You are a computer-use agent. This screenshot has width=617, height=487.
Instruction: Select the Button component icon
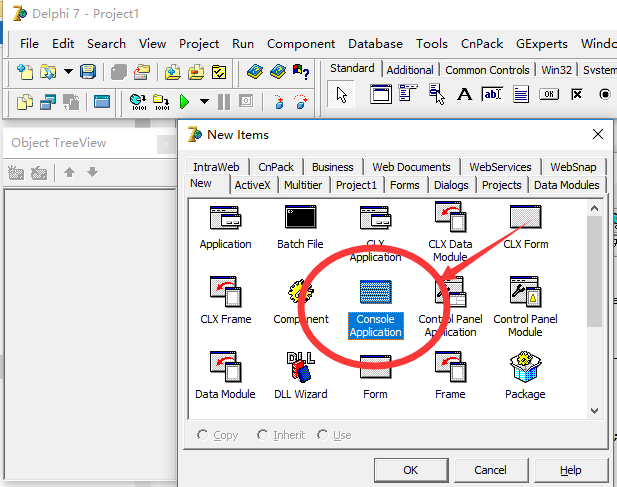549,94
